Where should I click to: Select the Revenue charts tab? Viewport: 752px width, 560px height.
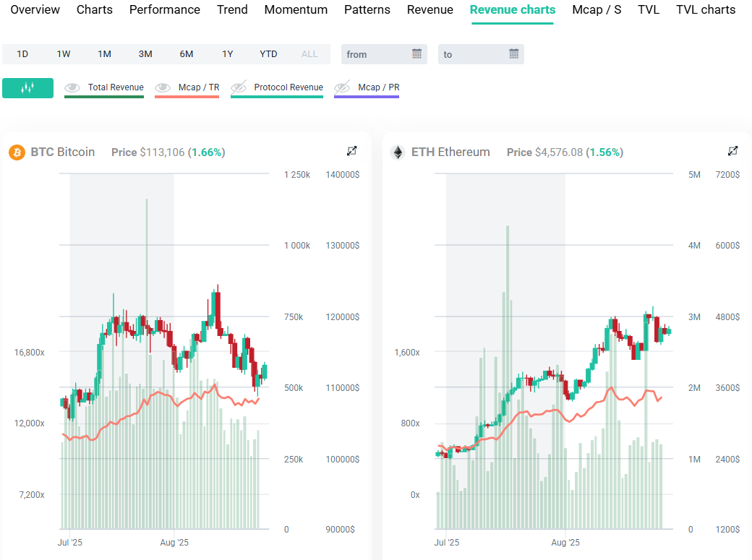513,9
